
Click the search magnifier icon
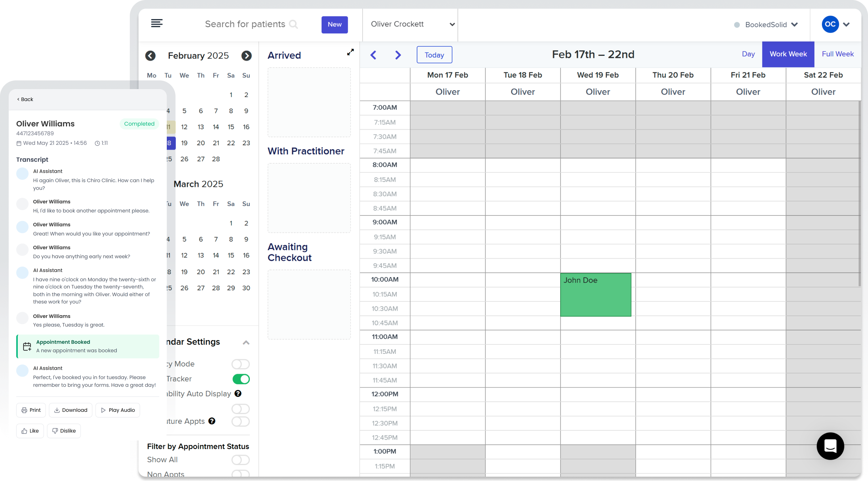click(x=294, y=24)
